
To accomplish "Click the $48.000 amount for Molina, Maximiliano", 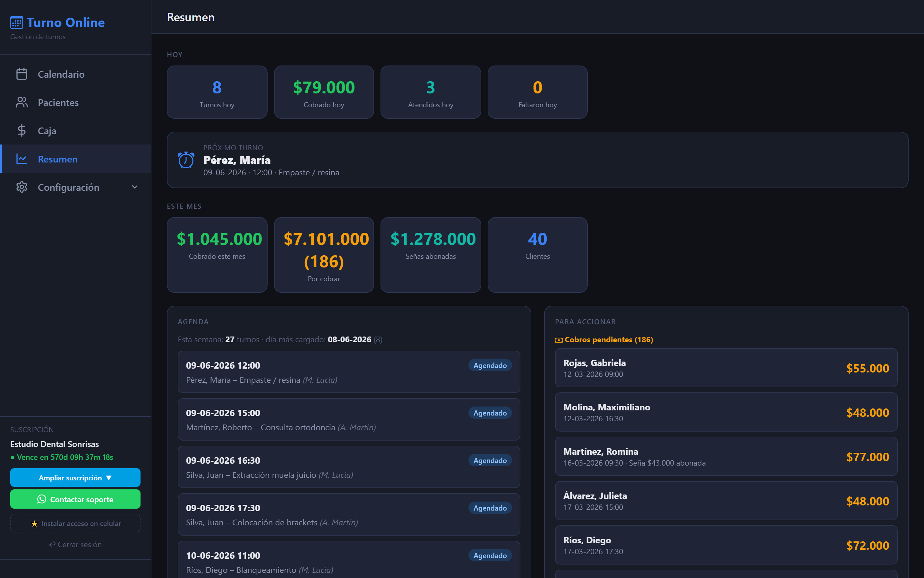I will pyautogui.click(x=868, y=413).
